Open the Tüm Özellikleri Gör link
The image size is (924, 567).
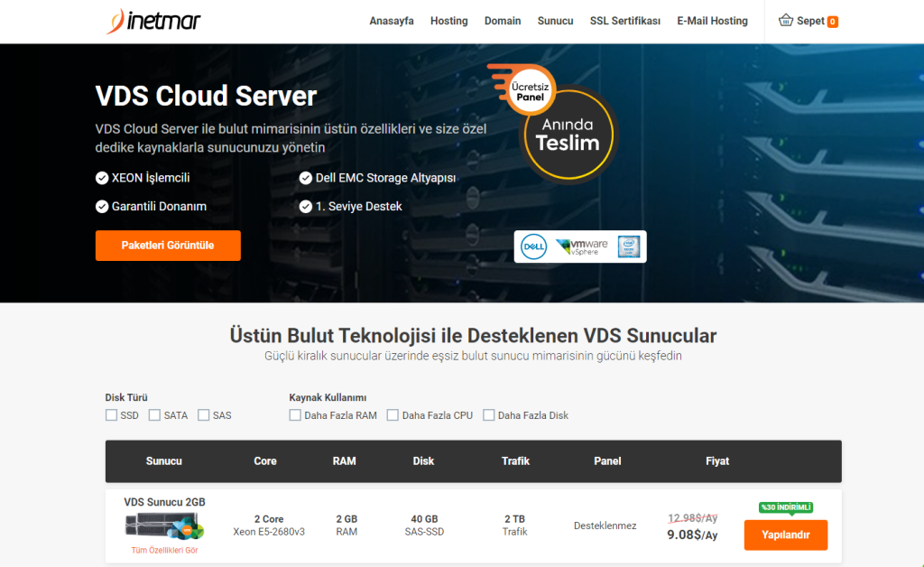pos(164,549)
